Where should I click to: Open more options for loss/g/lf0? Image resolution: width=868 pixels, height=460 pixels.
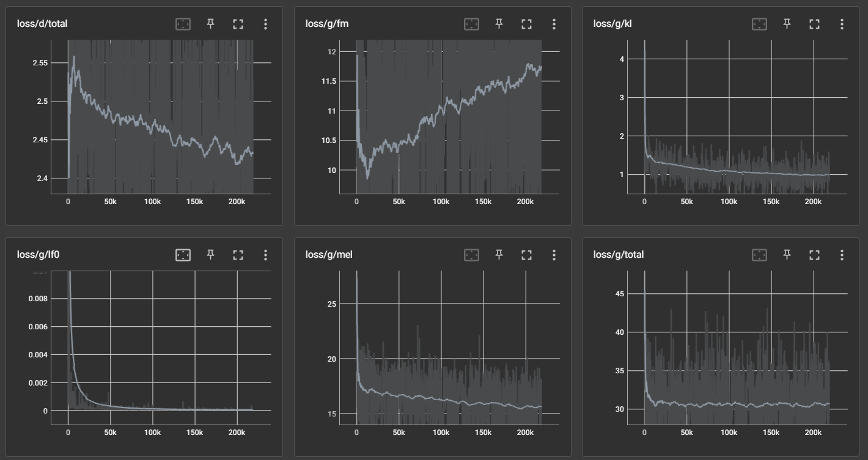click(265, 255)
